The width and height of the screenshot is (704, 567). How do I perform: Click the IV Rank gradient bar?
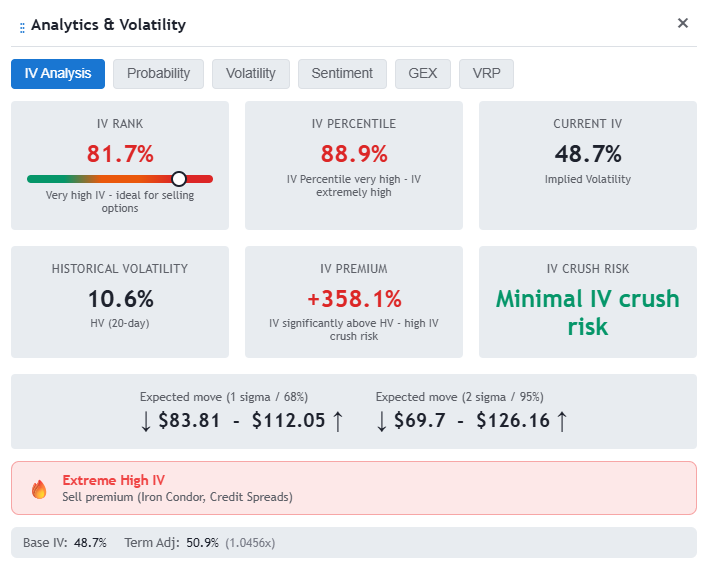[x=120, y=179]
